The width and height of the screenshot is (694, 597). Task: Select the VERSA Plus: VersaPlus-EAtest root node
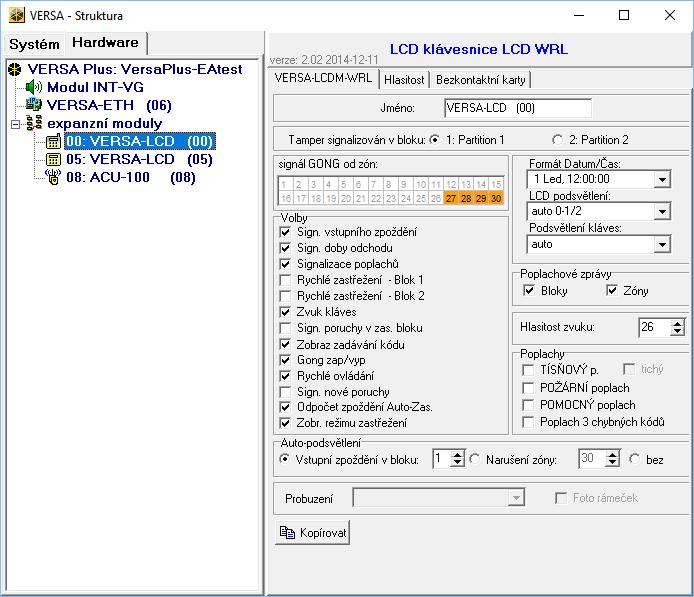(135, 69)
